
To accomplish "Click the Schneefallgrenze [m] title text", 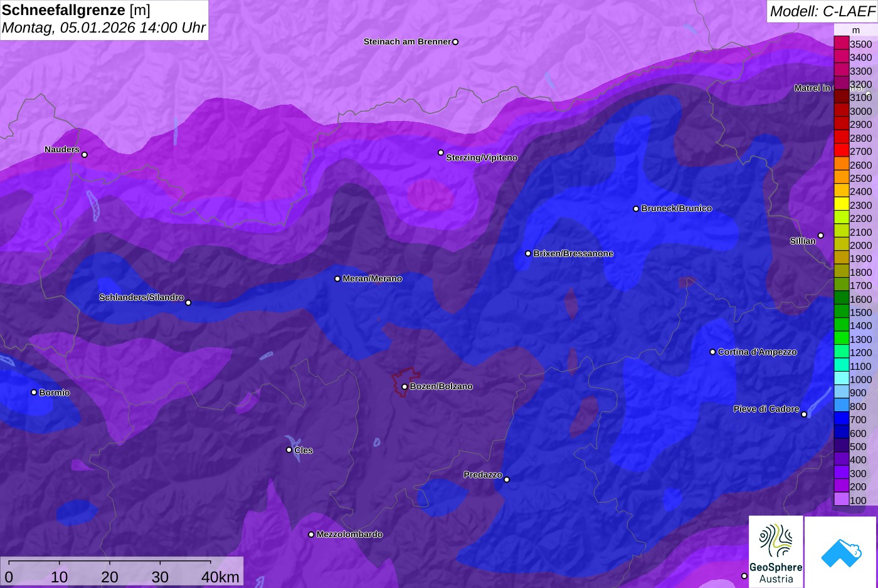I will pos(77,10).
